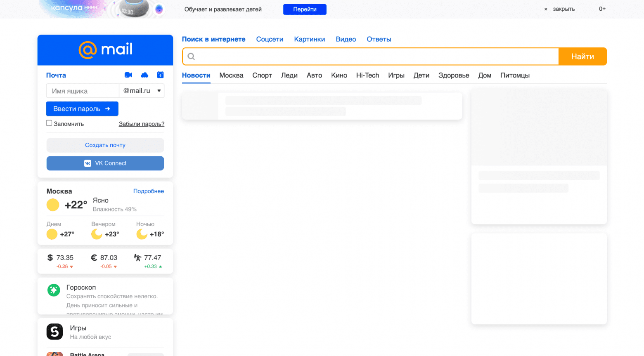Viewport: 644px width, 356px height.
Task: Open Video Calls via camera icon
Action: click(x=128, y=75)
